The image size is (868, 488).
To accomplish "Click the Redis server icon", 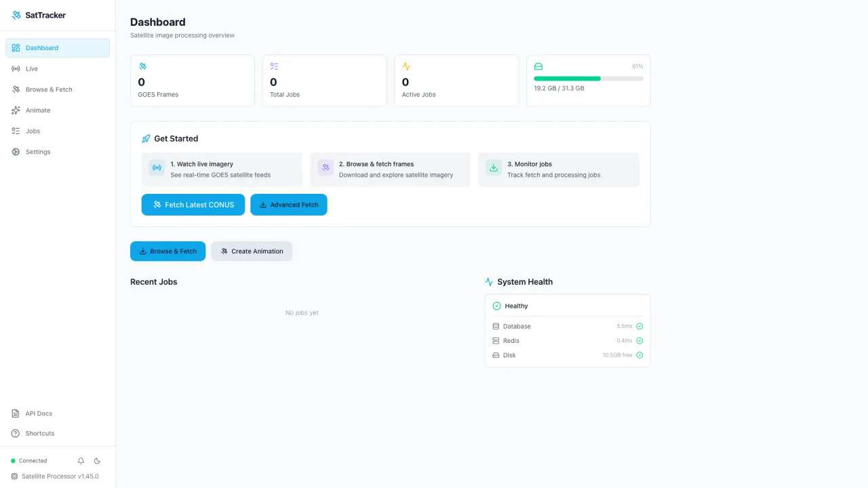I will tap(496, 341).
